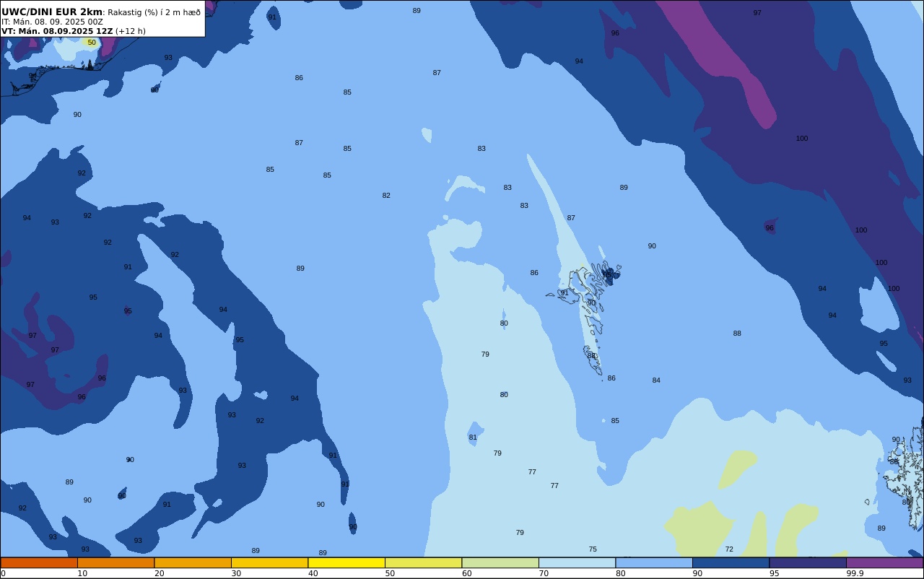The width and height of the screenshot is (924, 579).
Task: Select the medium blue 90–95 legend swatch
Action: pyautogui.click(x=731, y=562)
